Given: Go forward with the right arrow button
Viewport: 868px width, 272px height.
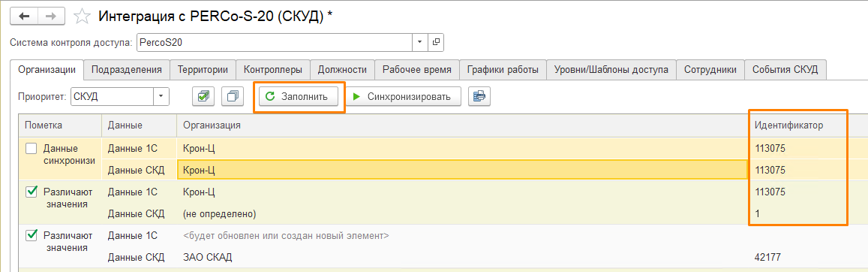Looking at the screenshot, I should (x=50, y=16).
